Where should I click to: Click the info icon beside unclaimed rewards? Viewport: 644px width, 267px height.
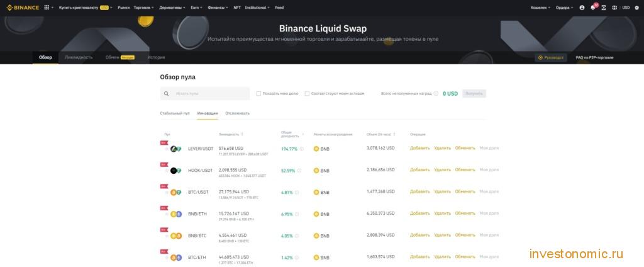pyautogui.click(x=436, y=93)
